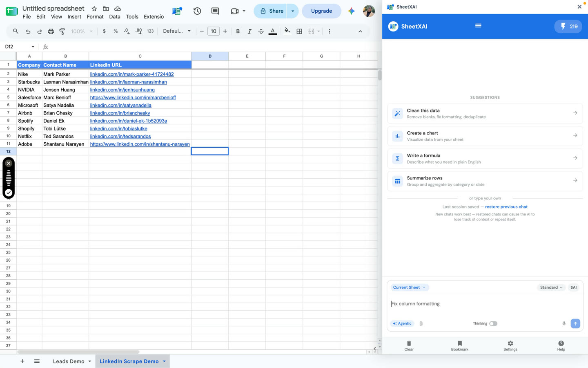Open the Insert menu

pos(74,17)
